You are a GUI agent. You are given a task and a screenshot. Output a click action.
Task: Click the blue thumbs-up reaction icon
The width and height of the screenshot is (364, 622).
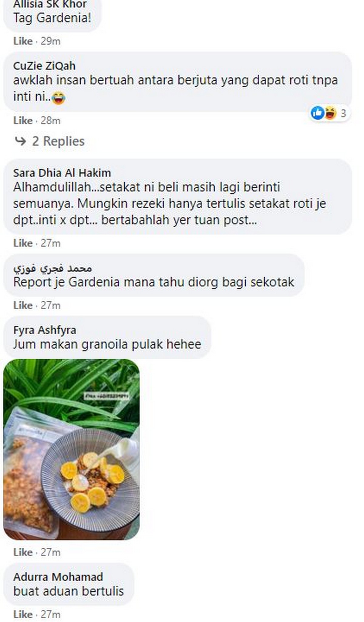(x=318, y=113)
